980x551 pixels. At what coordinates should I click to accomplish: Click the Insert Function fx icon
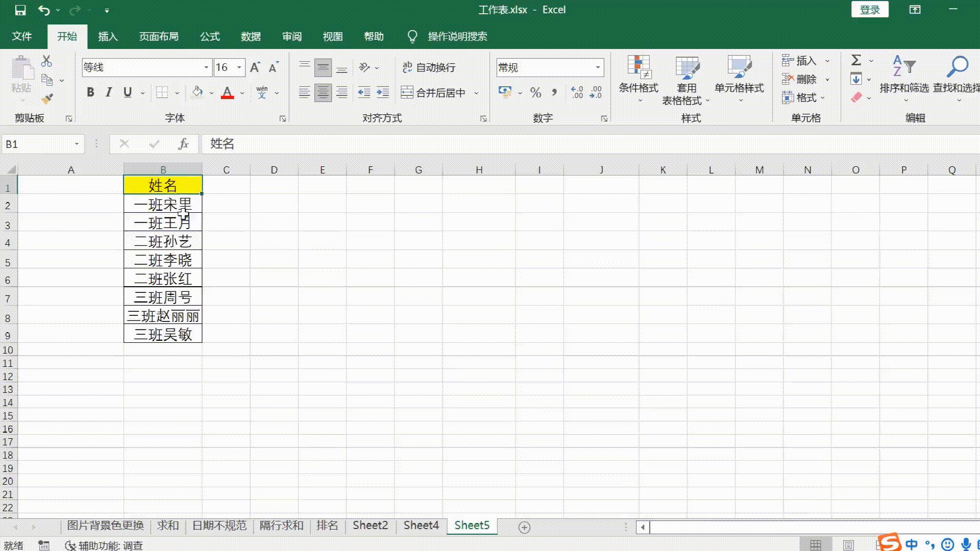point(183,144)
